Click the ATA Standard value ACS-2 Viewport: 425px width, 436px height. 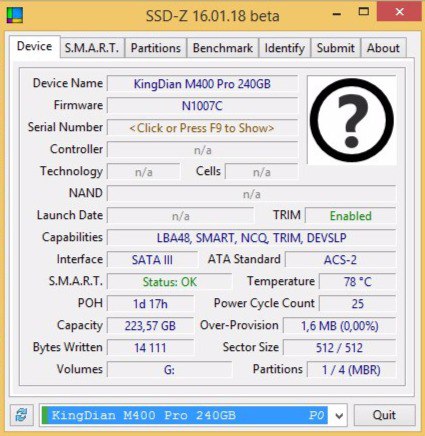(x=340, y=260)
